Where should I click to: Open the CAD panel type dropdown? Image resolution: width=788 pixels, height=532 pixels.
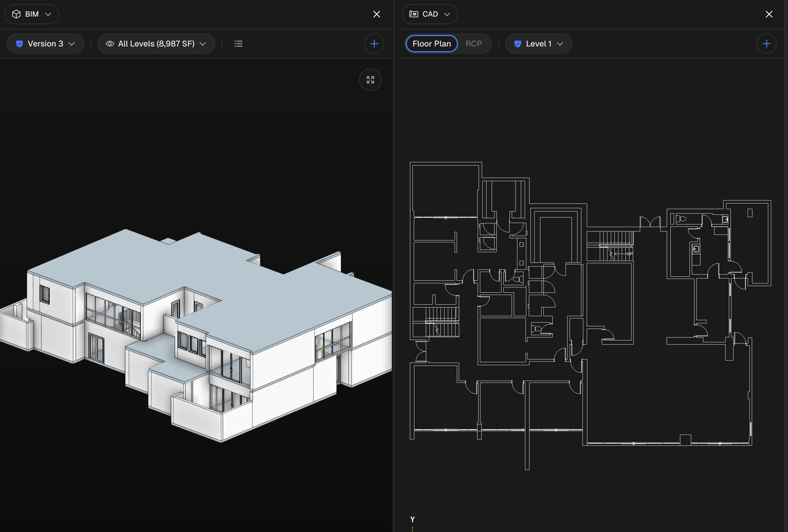pyautogui.click(x=430, y=14)
